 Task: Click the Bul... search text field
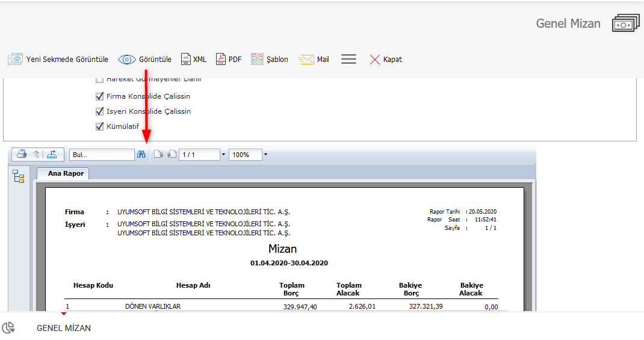tap(101, 155)
